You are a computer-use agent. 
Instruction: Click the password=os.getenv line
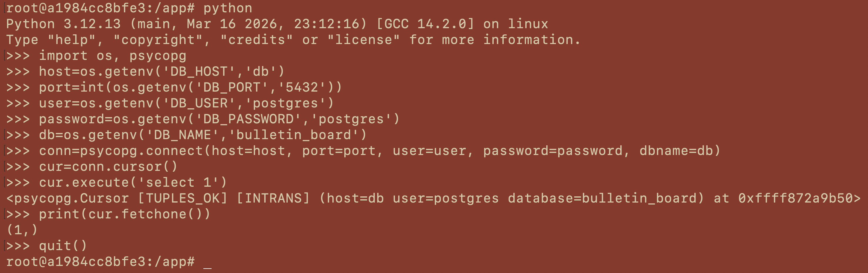[x=219, y=119]
